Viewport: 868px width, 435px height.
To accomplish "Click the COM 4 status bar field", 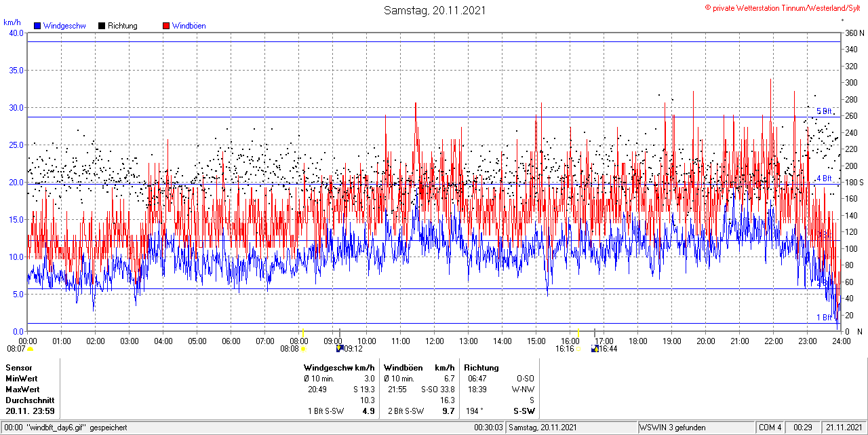I will point(770,428).
